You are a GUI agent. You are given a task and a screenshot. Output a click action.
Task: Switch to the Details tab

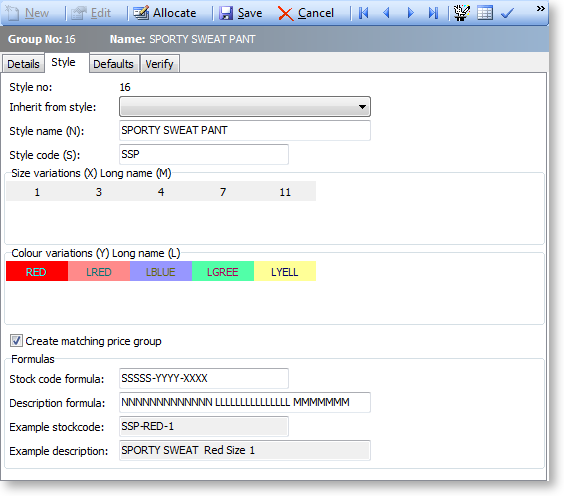23,64
